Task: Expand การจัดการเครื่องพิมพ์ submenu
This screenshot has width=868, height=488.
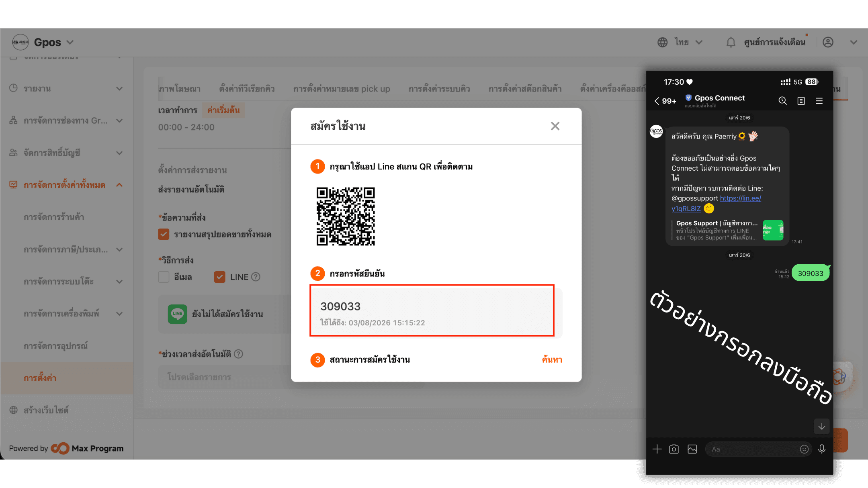Action: tap(119, 314)
